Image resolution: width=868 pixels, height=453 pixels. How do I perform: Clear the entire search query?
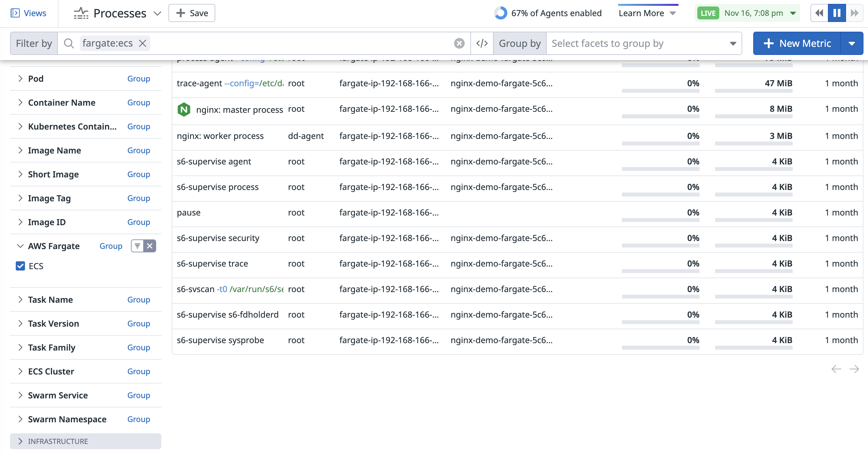click(459, 43)
